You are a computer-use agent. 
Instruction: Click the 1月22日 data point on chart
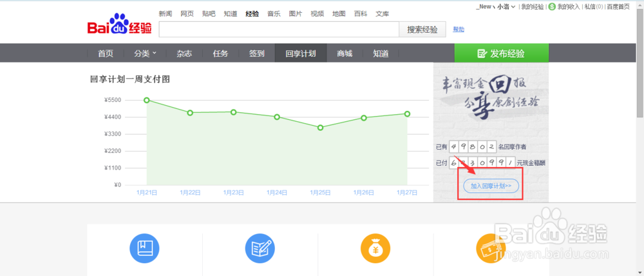tap(190, 113)
